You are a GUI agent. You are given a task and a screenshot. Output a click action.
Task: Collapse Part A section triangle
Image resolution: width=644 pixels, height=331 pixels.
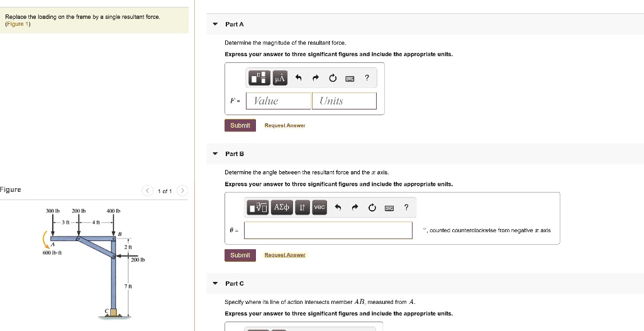pos(215,24)
